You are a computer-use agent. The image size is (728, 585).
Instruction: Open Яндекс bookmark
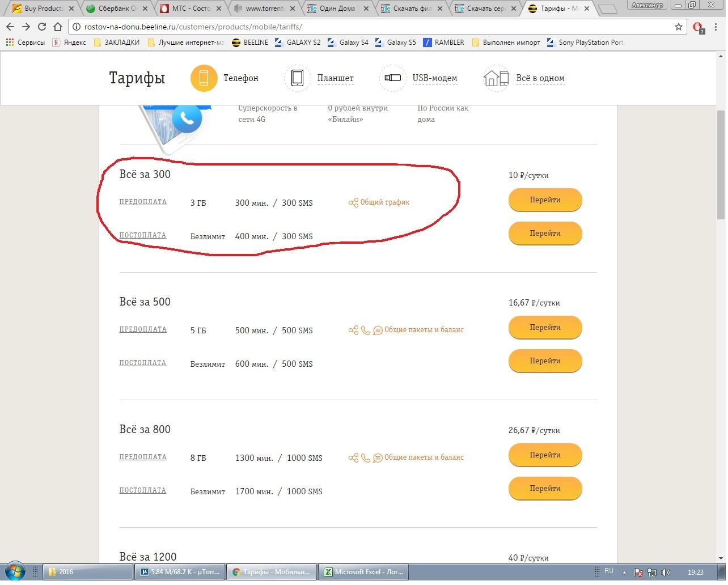(69, 43)
